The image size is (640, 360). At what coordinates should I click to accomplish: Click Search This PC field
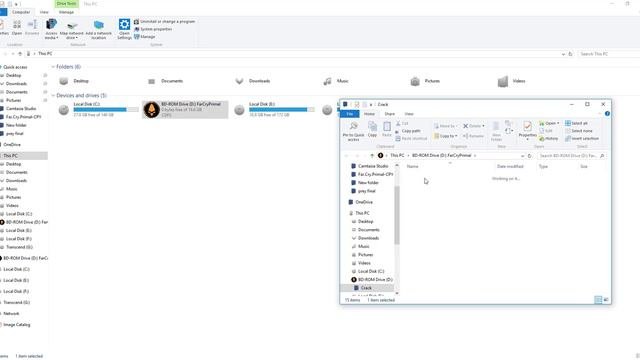pos(609,54)
